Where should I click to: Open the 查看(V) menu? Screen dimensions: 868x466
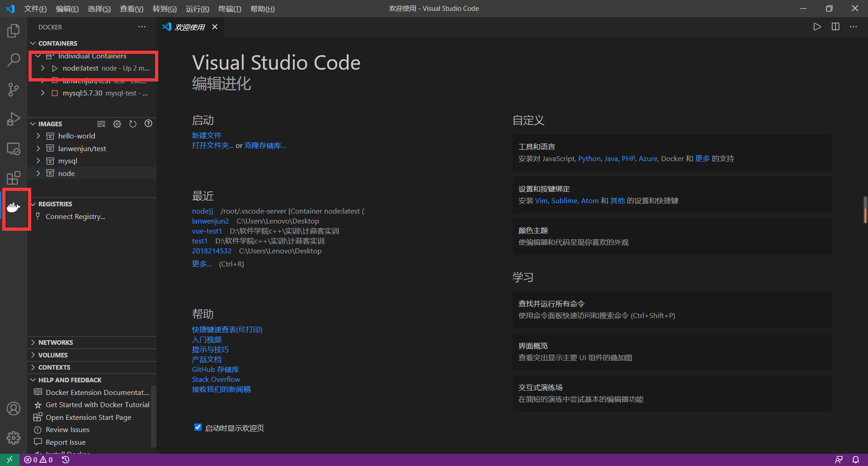pos(132,9)
